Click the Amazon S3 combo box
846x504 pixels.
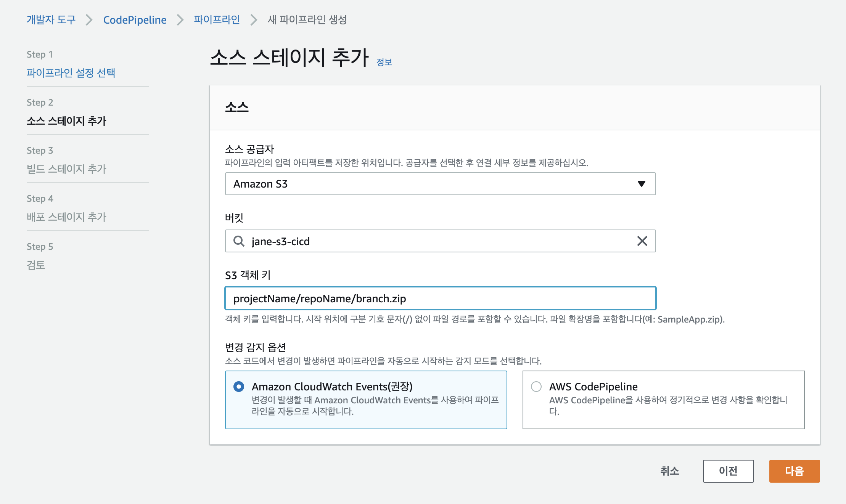pyautogui.click(x=441, y=184)
